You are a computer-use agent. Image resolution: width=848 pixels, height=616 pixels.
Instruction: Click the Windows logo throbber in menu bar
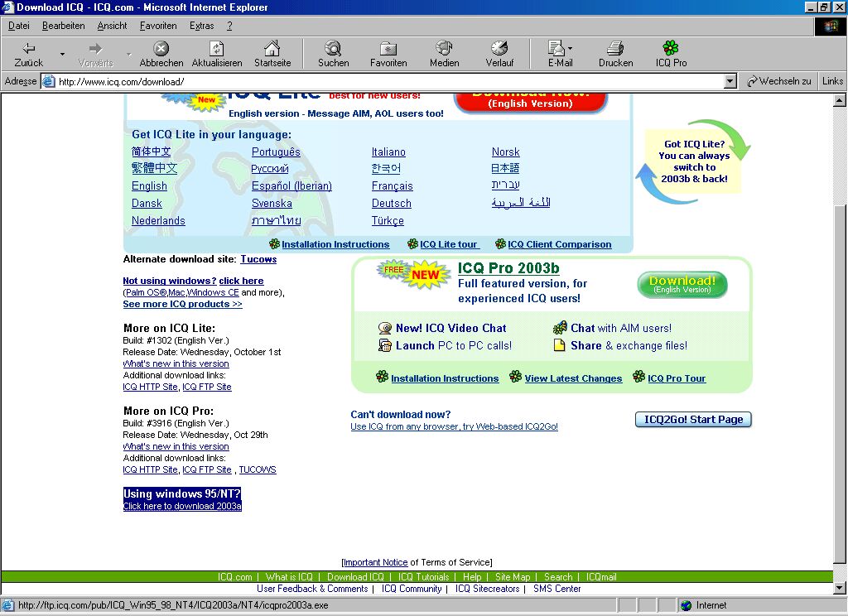pos(831,26)
